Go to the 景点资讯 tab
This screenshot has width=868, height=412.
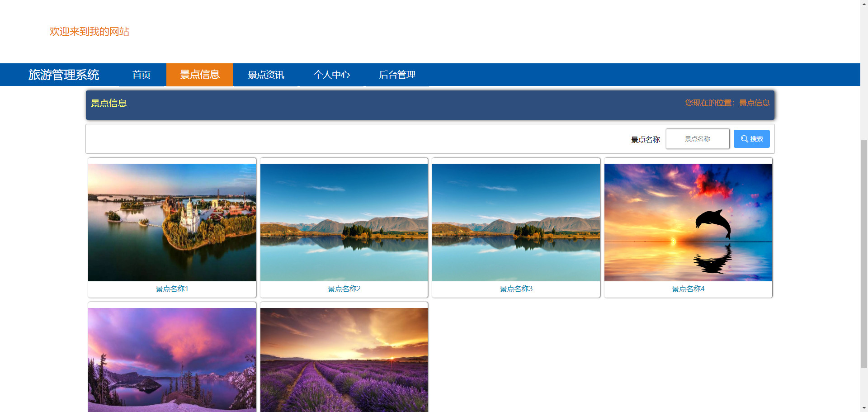pos(266,75)
